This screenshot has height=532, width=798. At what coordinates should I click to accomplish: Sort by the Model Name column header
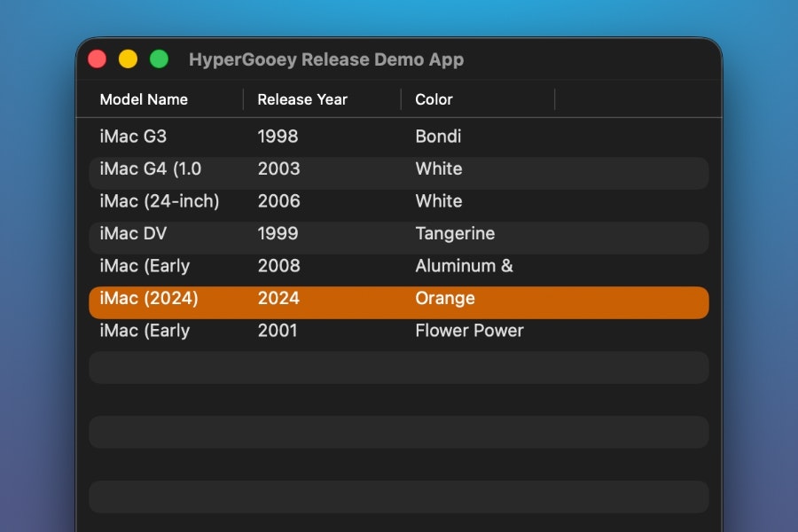[144, 99]
